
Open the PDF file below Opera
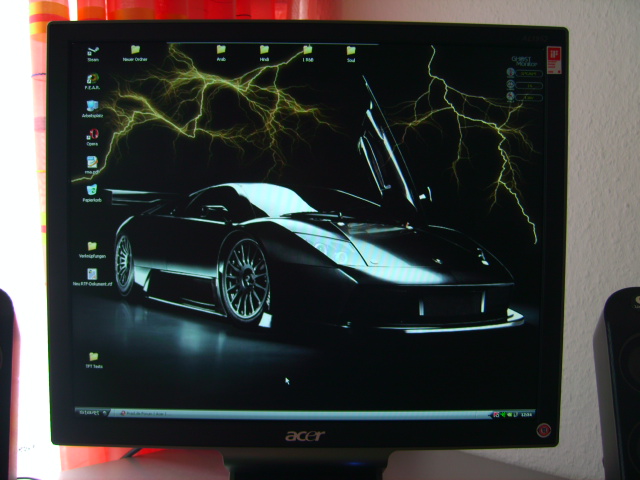92,161
